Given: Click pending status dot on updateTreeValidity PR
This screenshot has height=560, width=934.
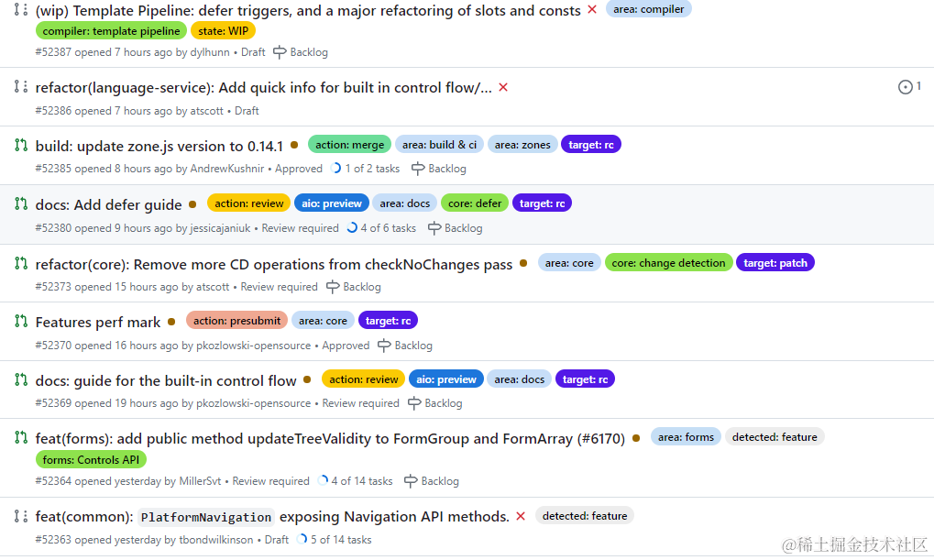Looking at the screenshot, I should (x=636, y=438).
